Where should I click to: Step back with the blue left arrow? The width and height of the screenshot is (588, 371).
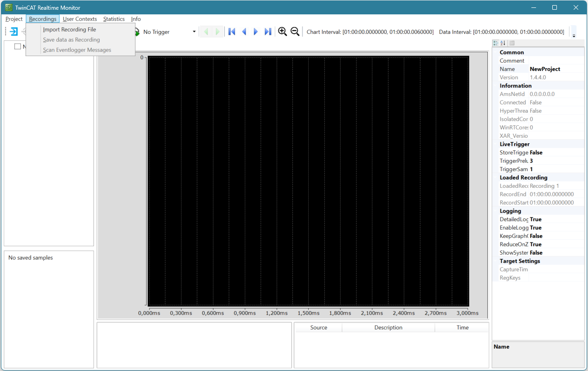pyautogui.click(x=244, y=32)
